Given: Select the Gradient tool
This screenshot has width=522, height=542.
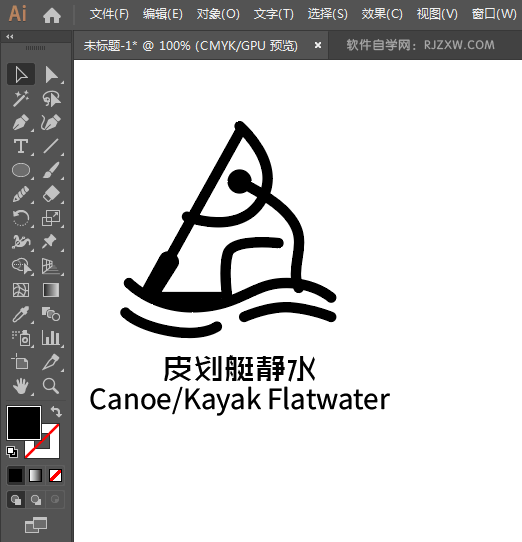Looking at the screenshot, I should (x=51, y=290).
